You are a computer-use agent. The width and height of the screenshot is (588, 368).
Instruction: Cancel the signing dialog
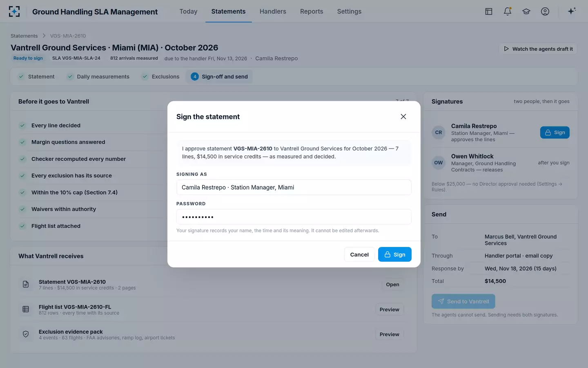coord(359,254)
